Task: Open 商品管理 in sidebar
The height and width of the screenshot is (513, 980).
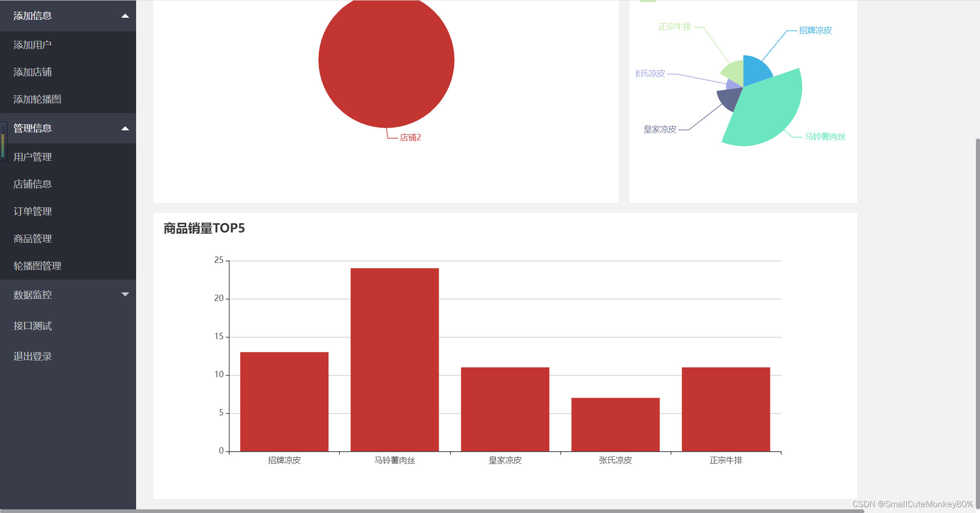Action: (68, 239)
